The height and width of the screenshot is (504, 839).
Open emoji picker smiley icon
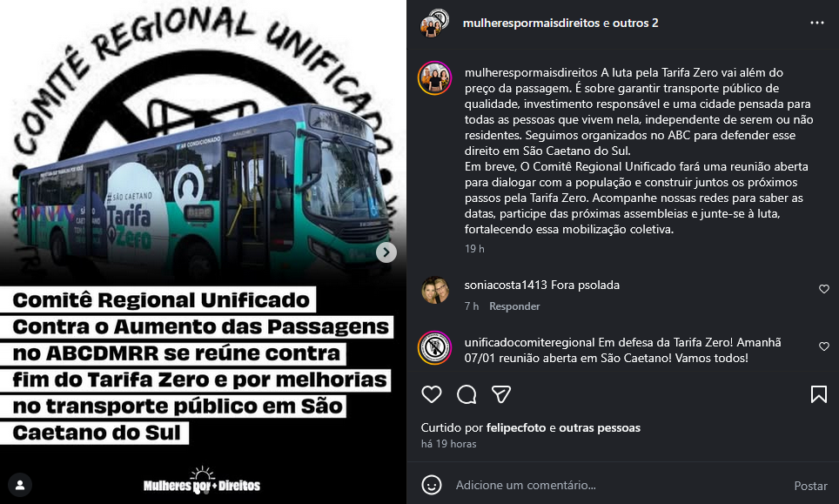point(432,485)
